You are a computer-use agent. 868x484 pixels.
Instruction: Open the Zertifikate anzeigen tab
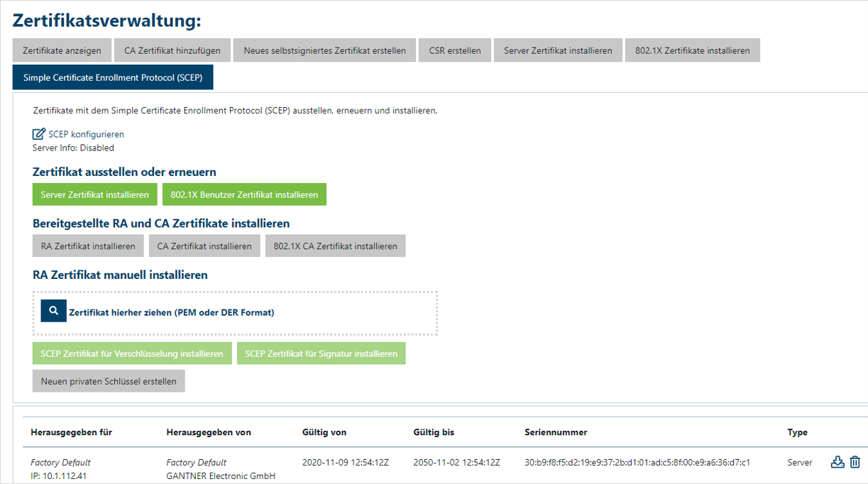pyautogui.click(x=62, y=50)
